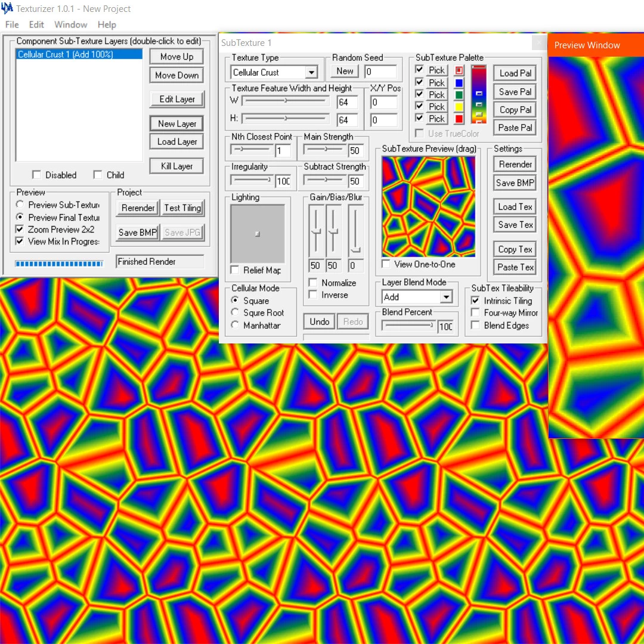Open the File menu

pos(11,24)
